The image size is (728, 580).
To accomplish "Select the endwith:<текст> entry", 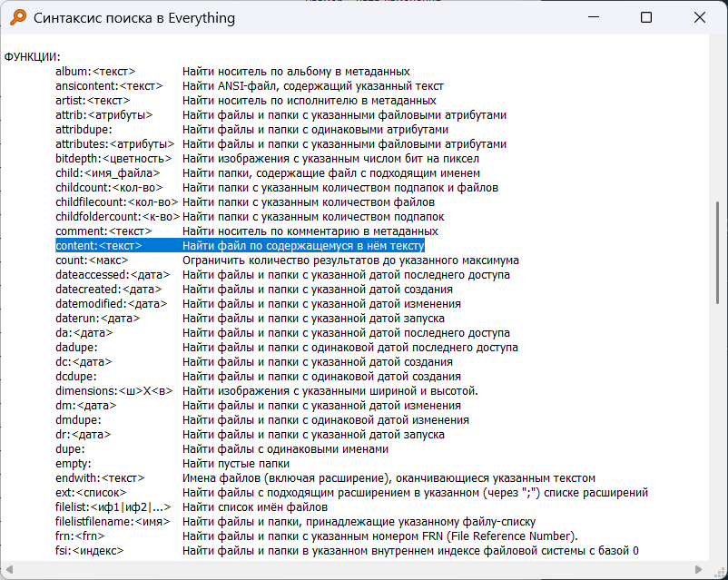I will [x=100, y=477].
